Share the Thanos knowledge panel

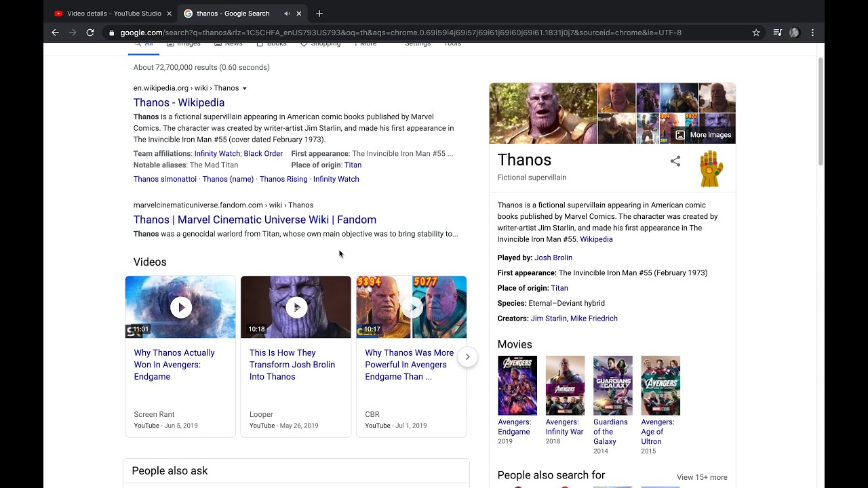[675, 161]
